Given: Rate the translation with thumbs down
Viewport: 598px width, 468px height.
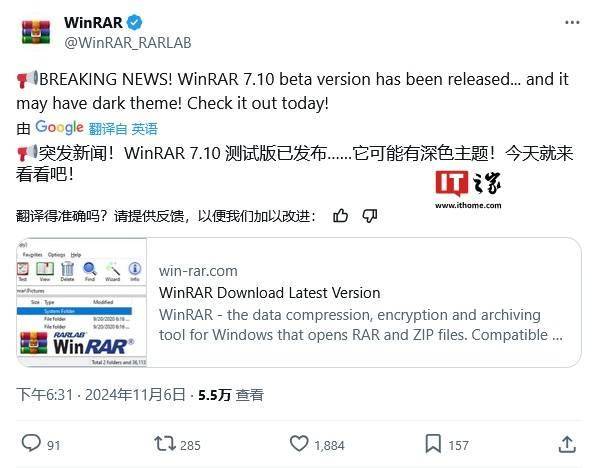Looking at the screenshot, I should click(370, 216).
